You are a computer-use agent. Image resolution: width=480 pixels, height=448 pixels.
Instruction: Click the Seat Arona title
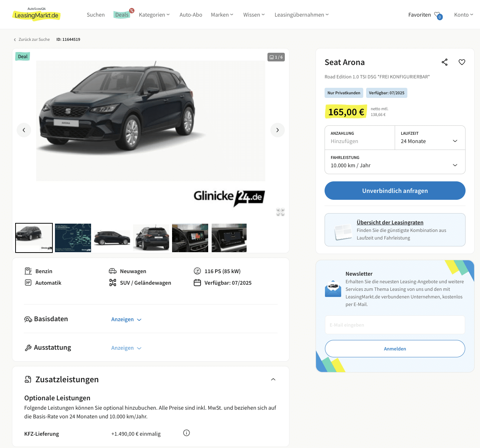point(344,62)
